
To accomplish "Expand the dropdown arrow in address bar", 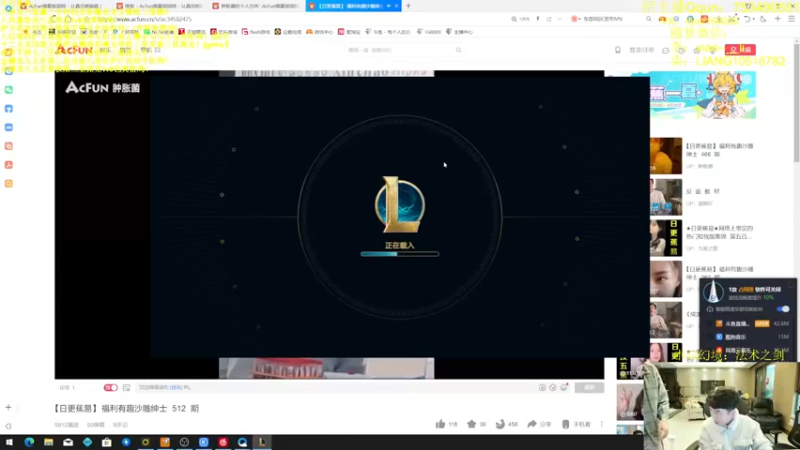I will [x=559, y=19].
